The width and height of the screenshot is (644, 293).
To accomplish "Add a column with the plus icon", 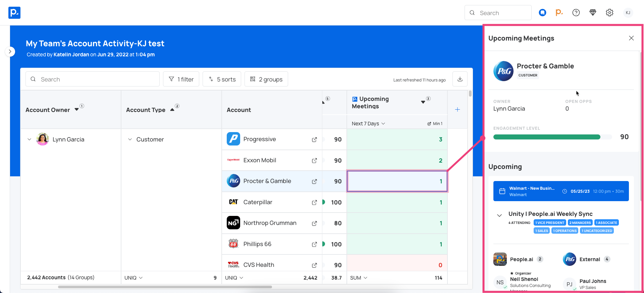I will coord(457,110).
